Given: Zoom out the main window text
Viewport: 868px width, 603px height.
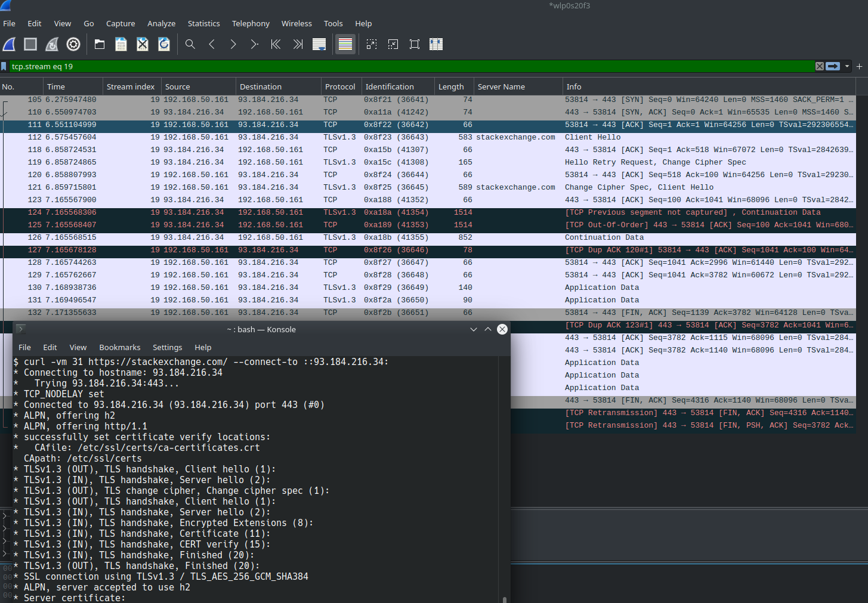Looking at the screenshot, I should click(x=393, y=44).
